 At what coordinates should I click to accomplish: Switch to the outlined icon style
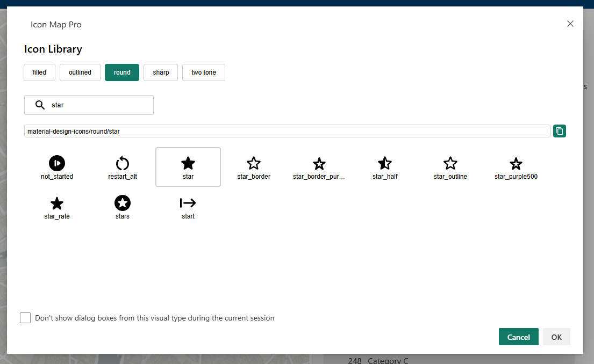pos(80,72)
